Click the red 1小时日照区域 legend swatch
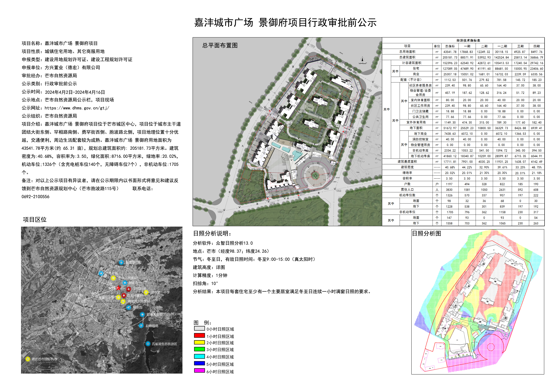The height and width of the screenshot is (392, 555). [199, 335]
